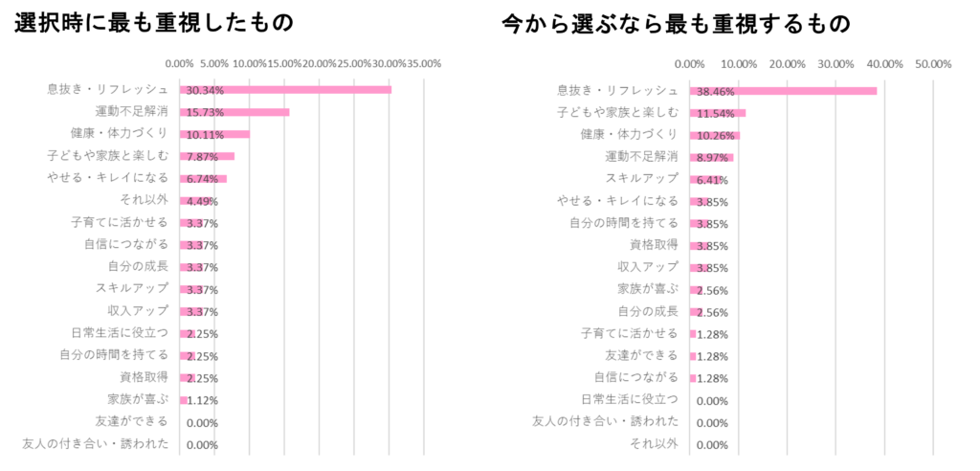Click the 友人の付き合い・誘われた label in left chart
Viewport: 980px width, 471px height.
96,444
